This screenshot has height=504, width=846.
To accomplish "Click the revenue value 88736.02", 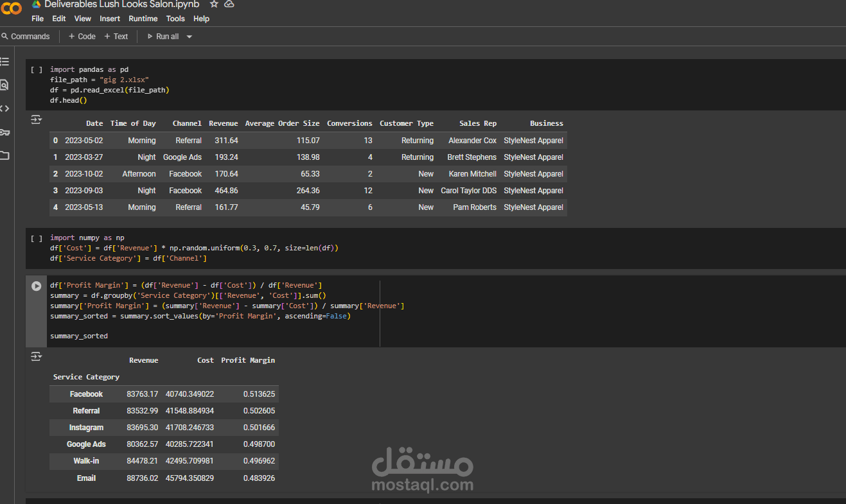I will [143, 478].
